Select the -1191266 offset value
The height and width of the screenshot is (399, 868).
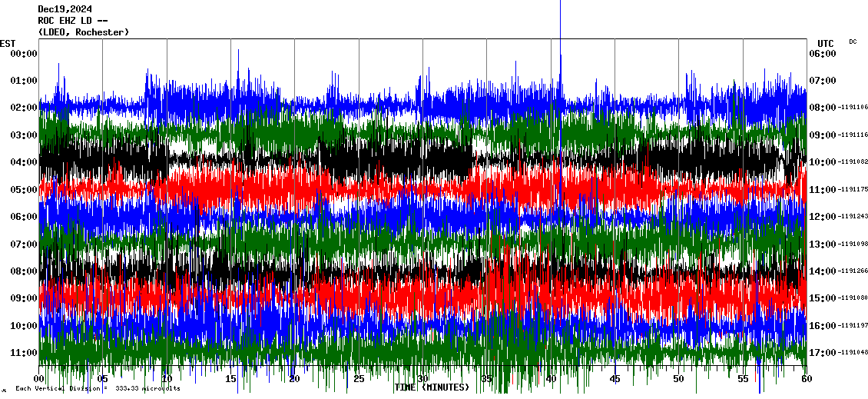(853, 271)
